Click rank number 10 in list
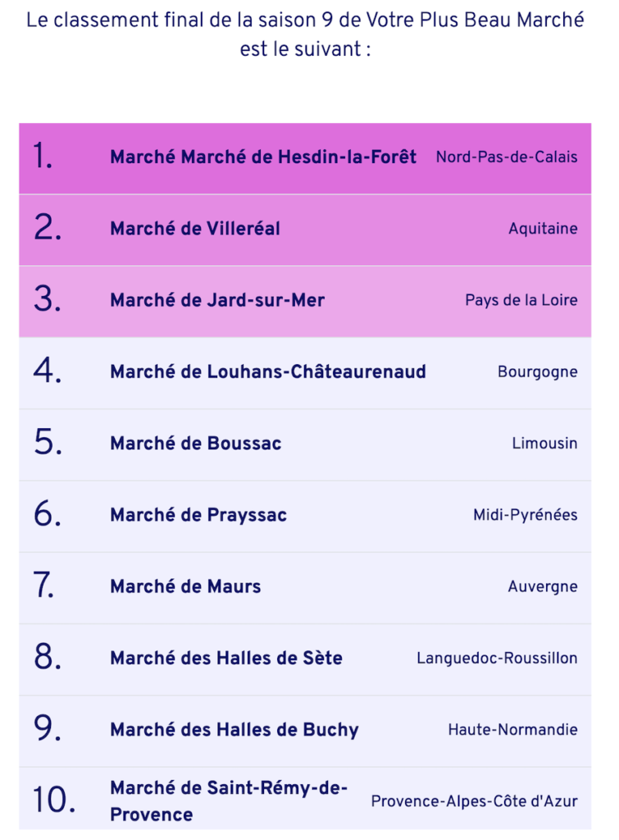This screenshot has width=619, height=840. pos(53,801)
